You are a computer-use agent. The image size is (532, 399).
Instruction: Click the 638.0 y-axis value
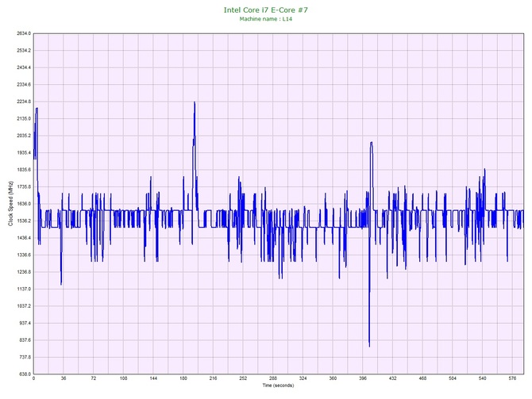[x=25, y=374]
